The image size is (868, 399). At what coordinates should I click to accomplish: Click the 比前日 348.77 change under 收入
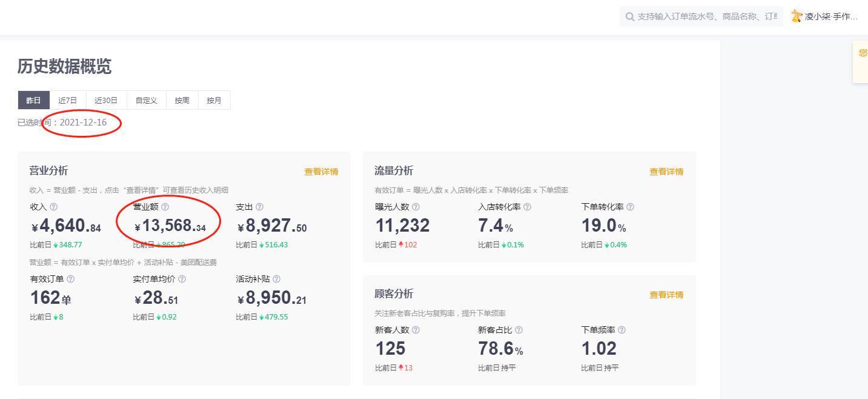click(56, 245)
